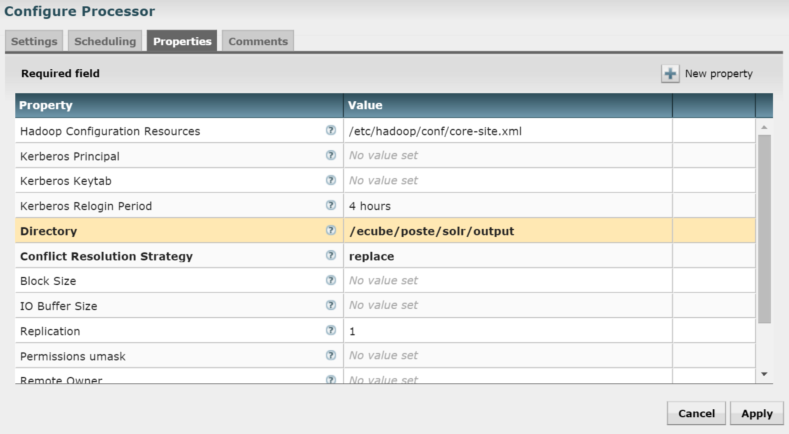Screen dimensions: 789x434
Task: Click help icon for Hadoop Configuration Resources
Action: (x=330, y=131)
